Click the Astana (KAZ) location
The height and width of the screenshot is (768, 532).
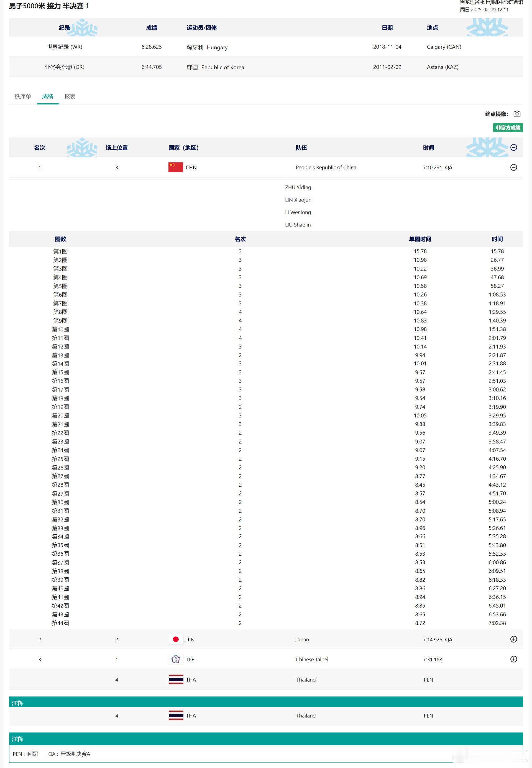click(443, 67)
